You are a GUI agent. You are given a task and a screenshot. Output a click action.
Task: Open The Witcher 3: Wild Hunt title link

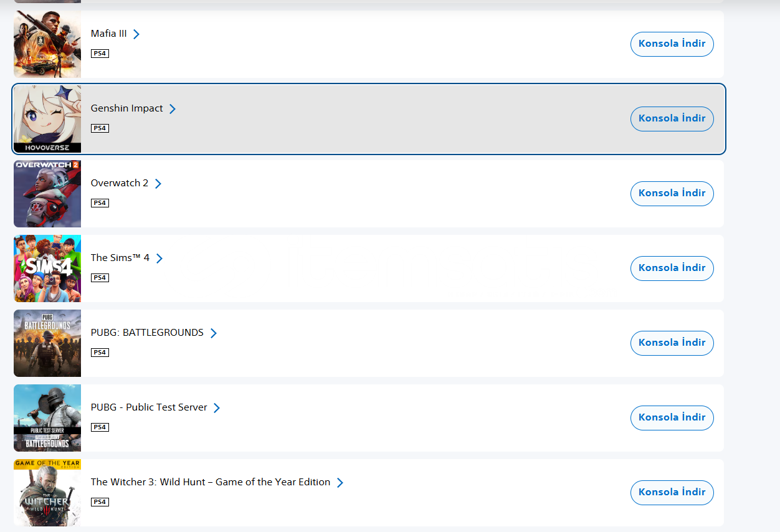tap(210, 482)
